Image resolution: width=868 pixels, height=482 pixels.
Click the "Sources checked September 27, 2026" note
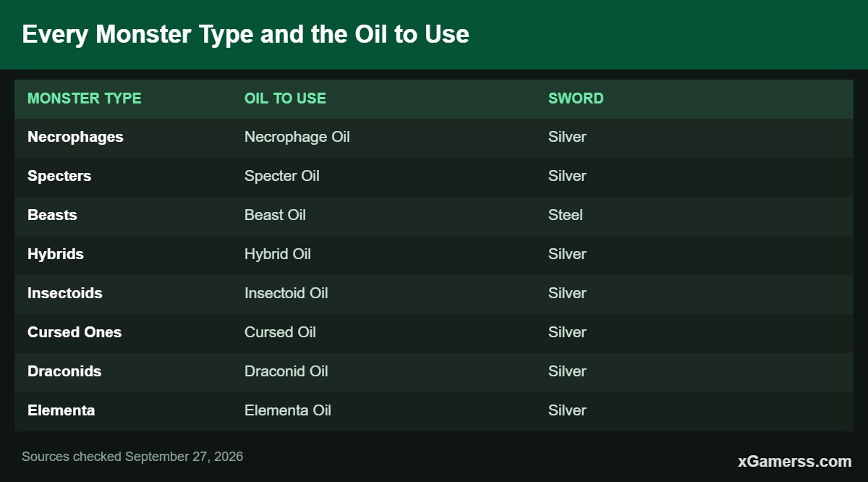pos(132,457)
